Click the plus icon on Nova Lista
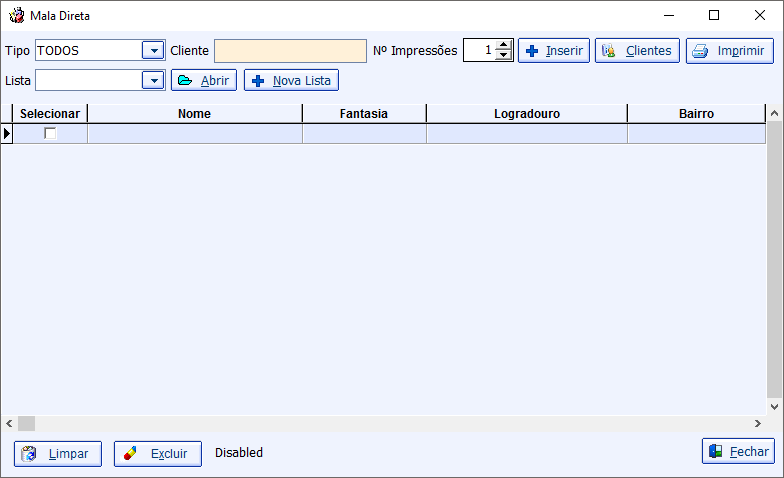This screenshot has height=478, width=784. 258,81
